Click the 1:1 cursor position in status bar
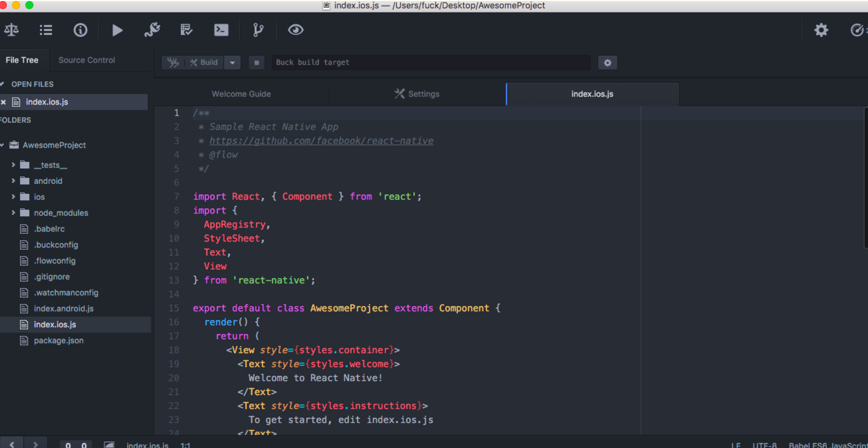868x448 pixels. (x=185, y=445)
